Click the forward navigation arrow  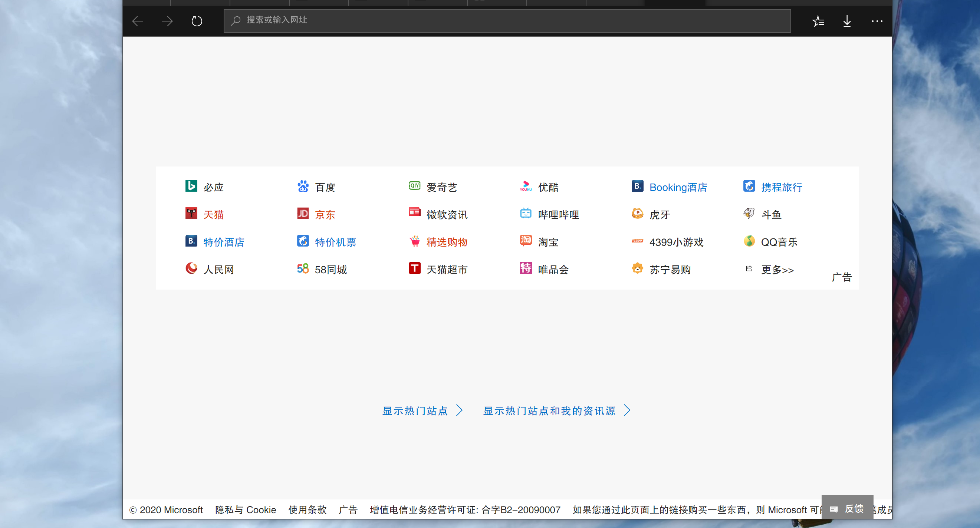click(x=167, y=21)
